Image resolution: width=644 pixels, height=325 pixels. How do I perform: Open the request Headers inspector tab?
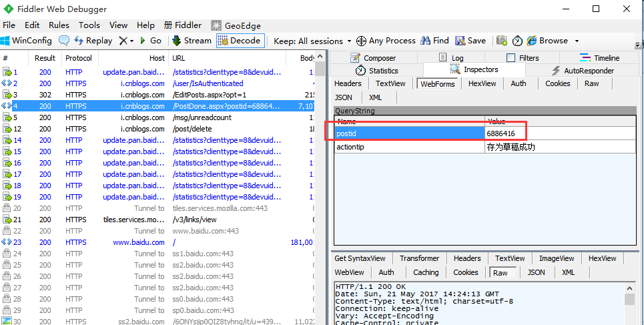point(348,83)
